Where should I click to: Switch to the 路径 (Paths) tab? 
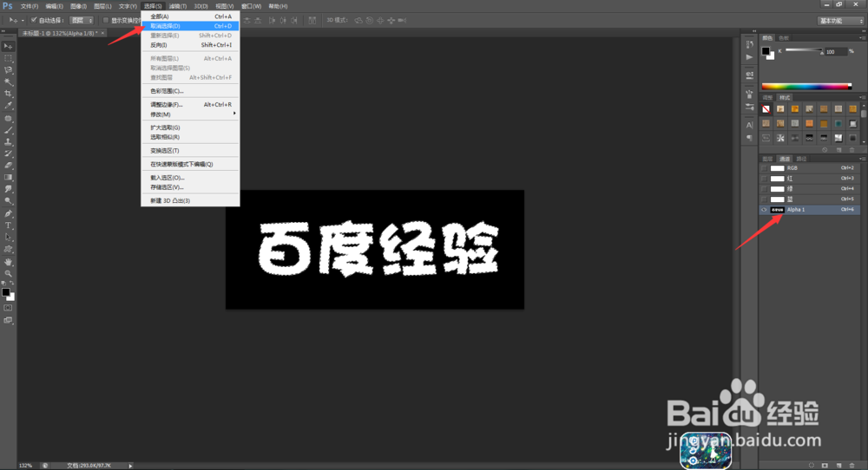pyautogui.click(x=801, y=159)
